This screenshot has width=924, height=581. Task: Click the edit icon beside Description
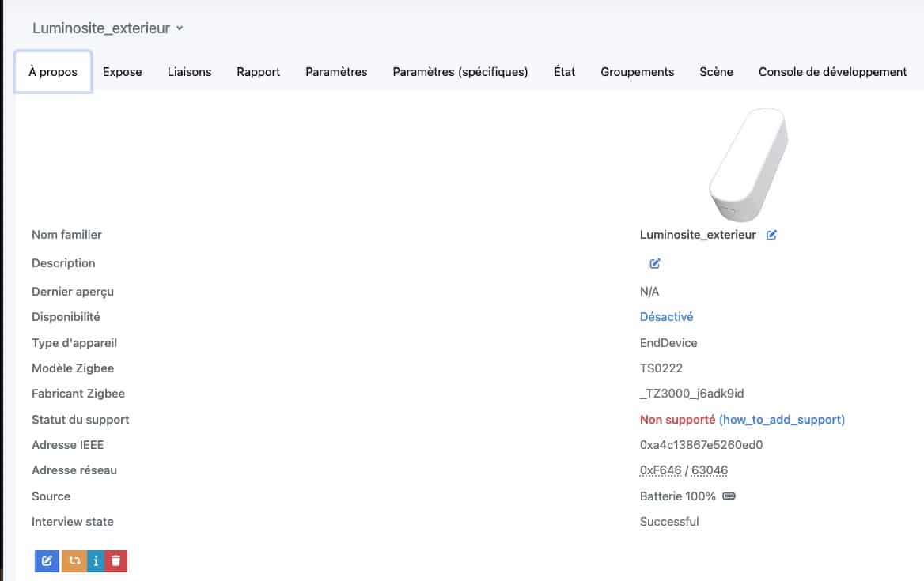coord(655,263)
